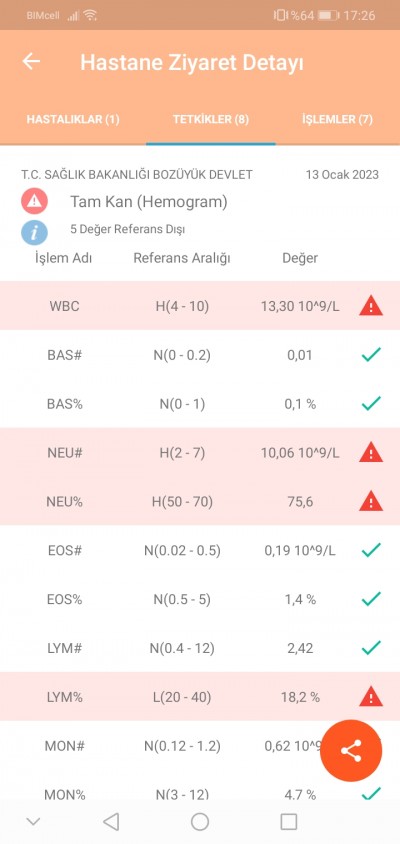The image size is (400, 844).
Task: Open the İŞLEMLER (7) tab
Action: (338, 119)
